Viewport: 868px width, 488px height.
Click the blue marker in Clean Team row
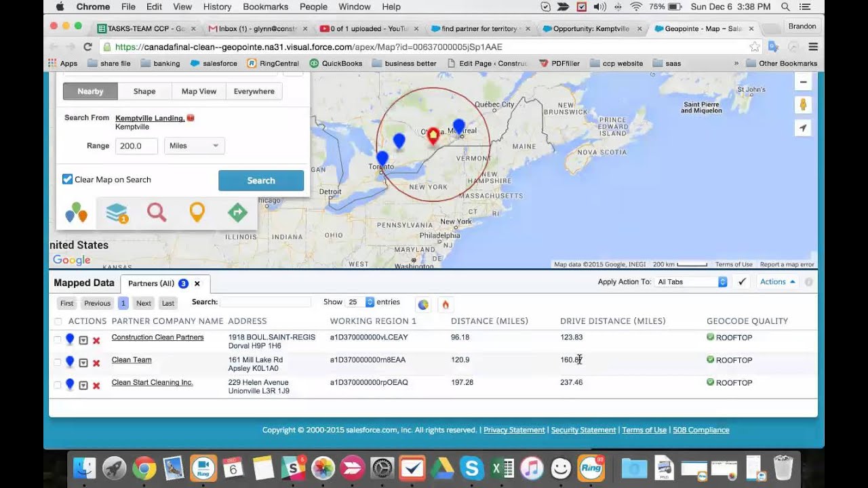[x=70, y=361]
